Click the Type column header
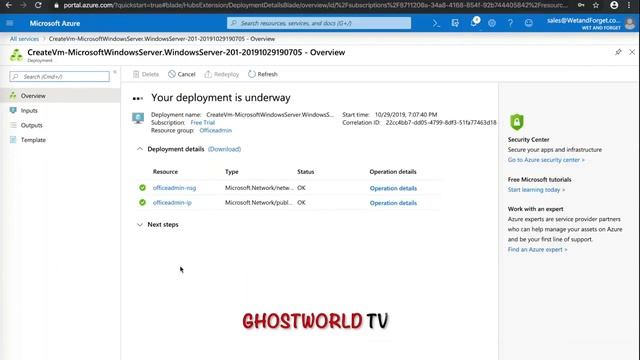The height and width of the screenshot is (360, 640). 231,172
